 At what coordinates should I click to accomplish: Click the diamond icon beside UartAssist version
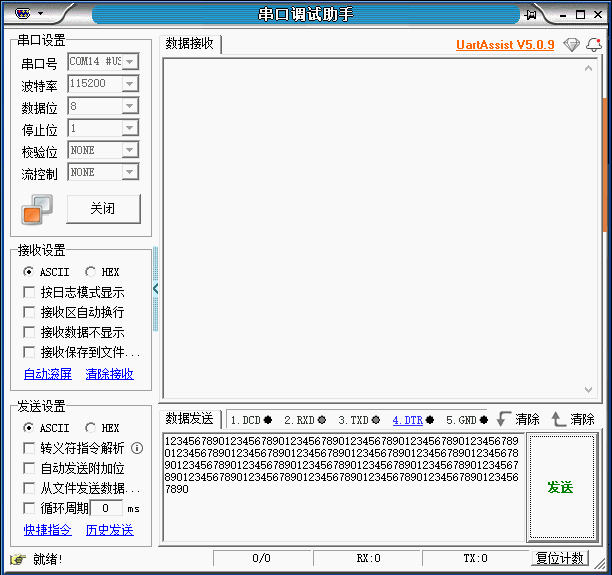pyautogui.click(x=572, y=45)
